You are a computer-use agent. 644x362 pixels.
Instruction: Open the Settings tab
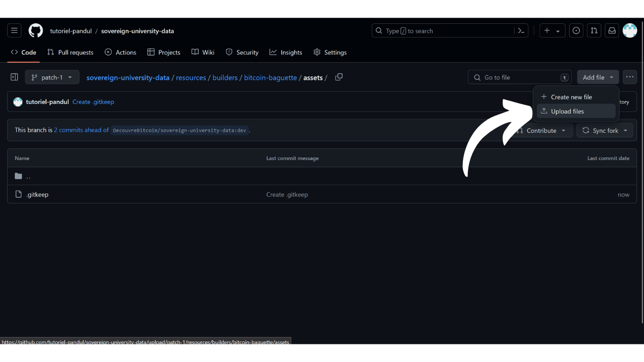pos(330,52)
